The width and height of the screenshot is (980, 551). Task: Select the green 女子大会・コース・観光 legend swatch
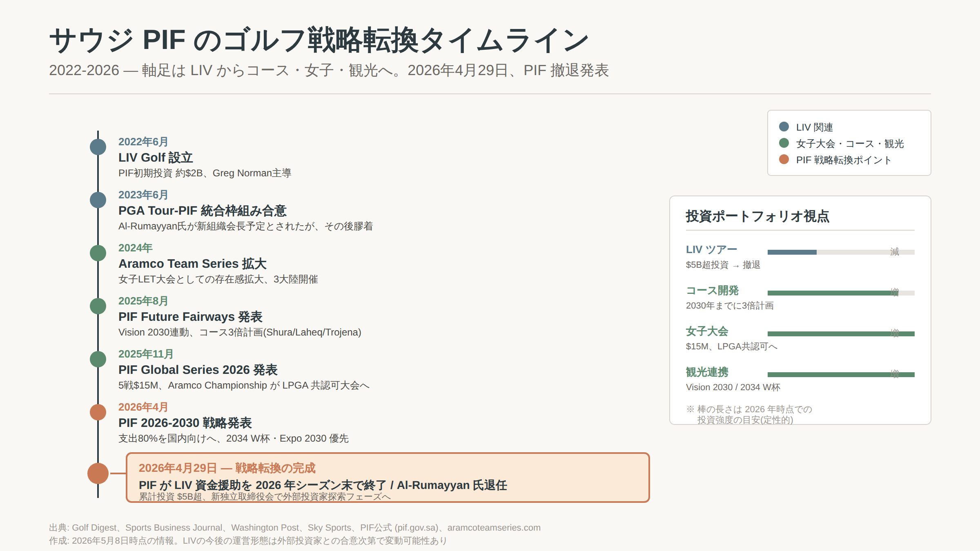pos(784,143)
